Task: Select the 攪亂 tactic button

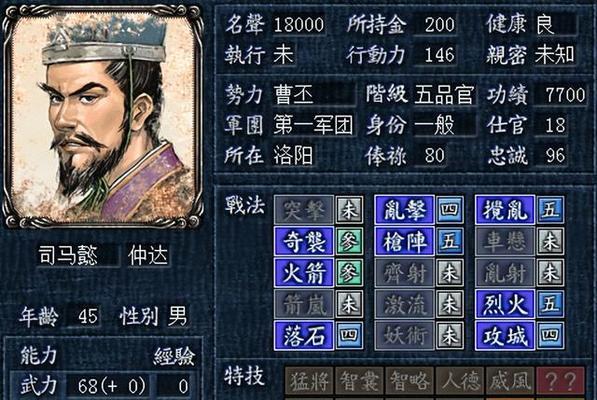Action: click(x=505, y=210)
